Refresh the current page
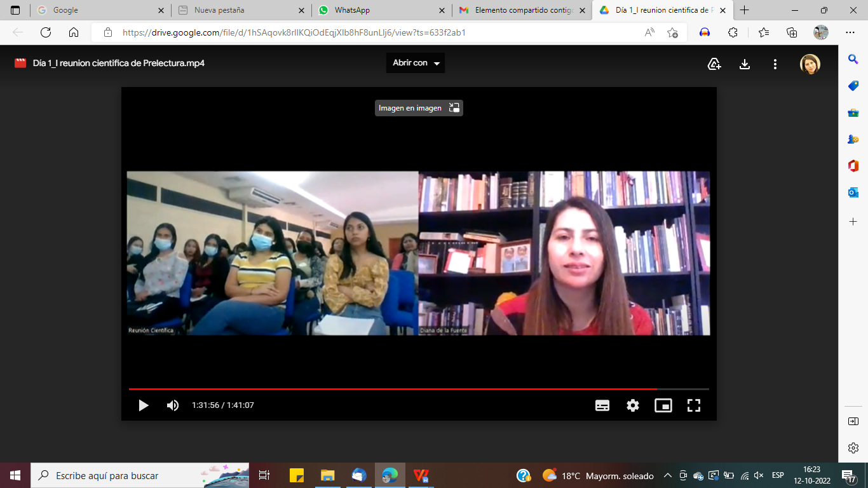This screenshot has height=488, width=868. [x=46, y=32]
